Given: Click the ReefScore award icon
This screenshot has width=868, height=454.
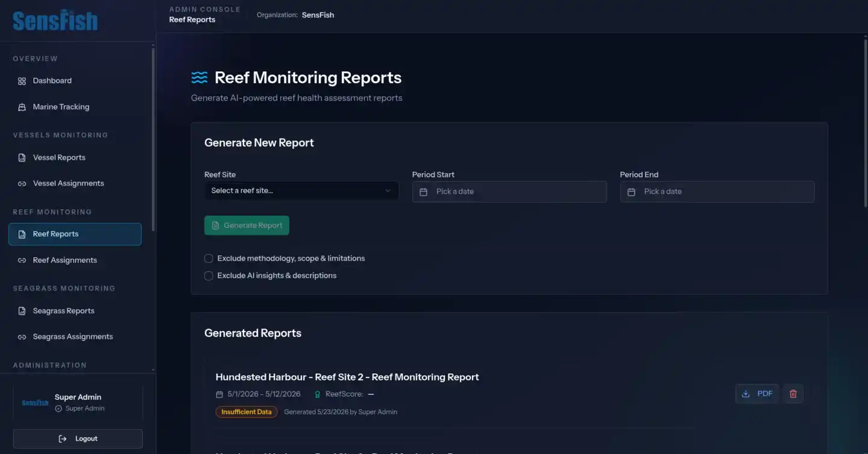Looking at the screenshot, I should coord(318,394).
